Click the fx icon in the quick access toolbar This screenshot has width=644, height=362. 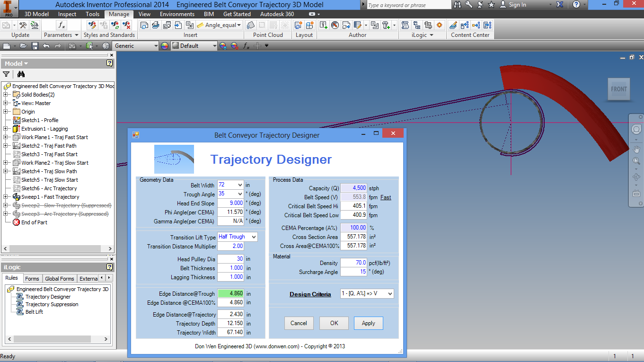click(246, 46)
